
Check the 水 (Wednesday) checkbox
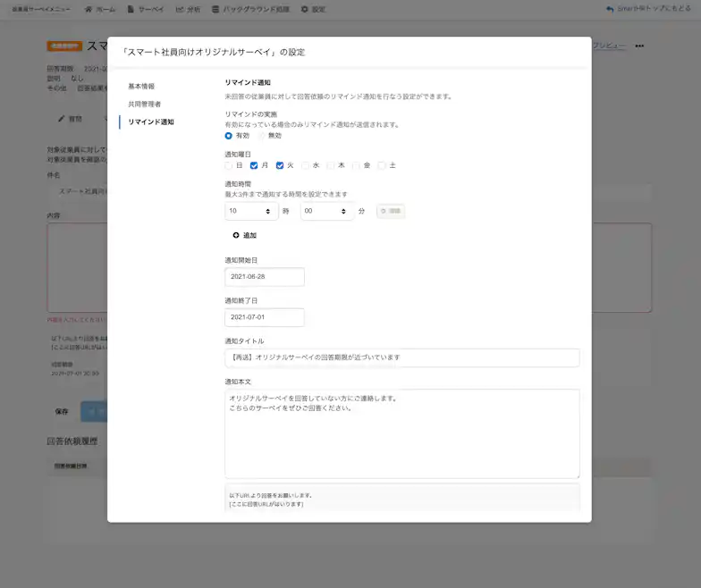[x=306, y=166]
